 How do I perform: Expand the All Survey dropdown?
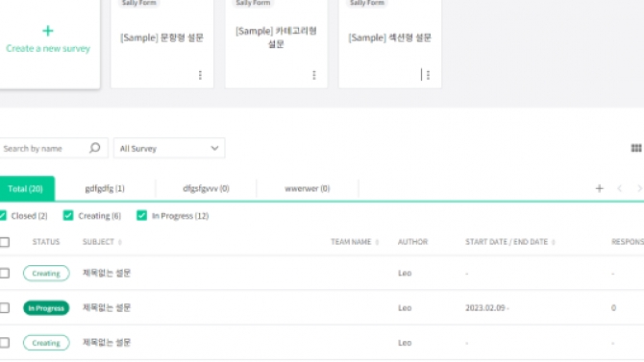[x=169, y=148]
